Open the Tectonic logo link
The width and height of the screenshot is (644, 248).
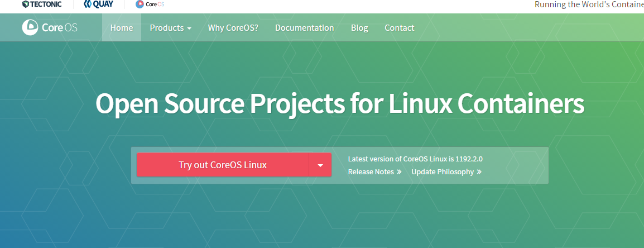point(42,4)
